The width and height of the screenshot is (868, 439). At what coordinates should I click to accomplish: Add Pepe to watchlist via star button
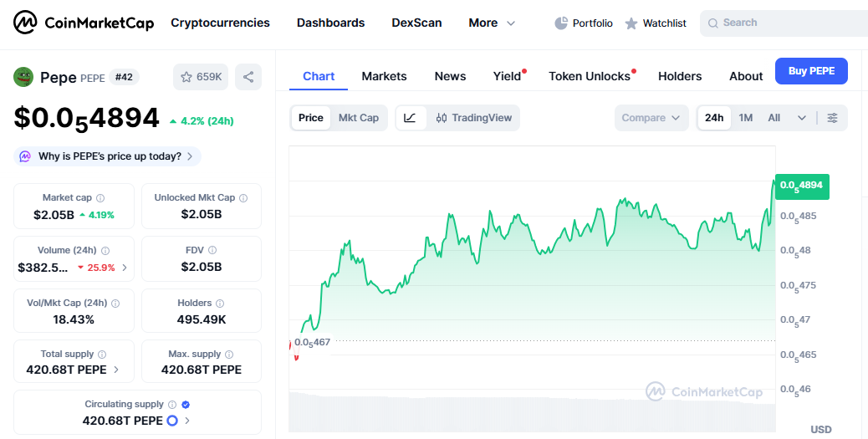(x=200, y=77)
